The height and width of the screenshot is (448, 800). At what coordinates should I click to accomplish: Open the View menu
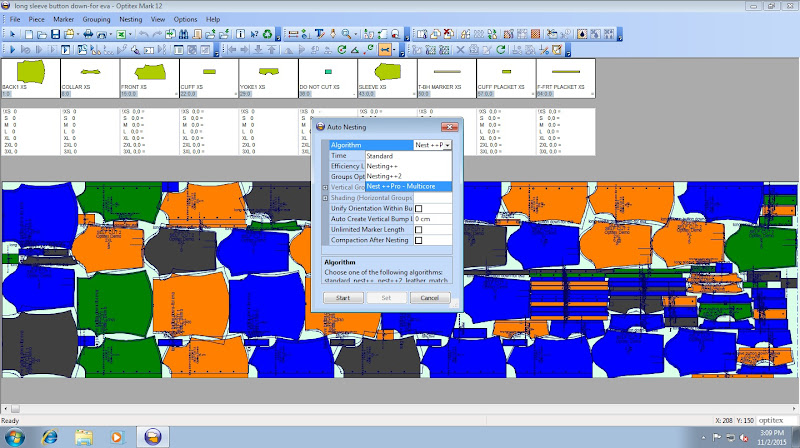click(x=158, y=19)
